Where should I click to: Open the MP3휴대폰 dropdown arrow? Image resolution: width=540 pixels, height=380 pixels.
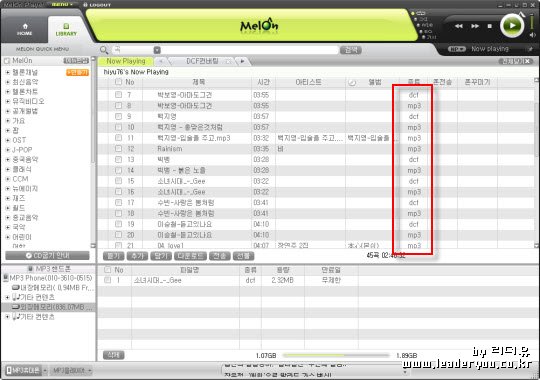(x=45, y=371)
